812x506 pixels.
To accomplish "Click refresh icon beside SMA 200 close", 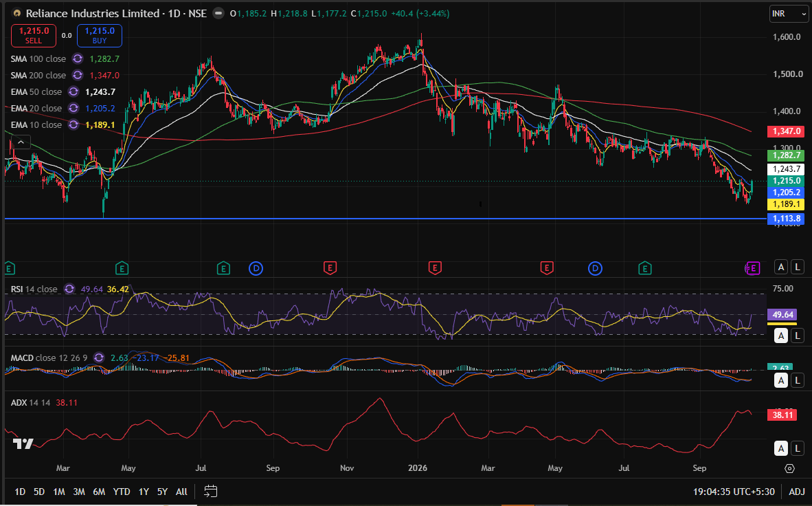I will pos(77,75).
